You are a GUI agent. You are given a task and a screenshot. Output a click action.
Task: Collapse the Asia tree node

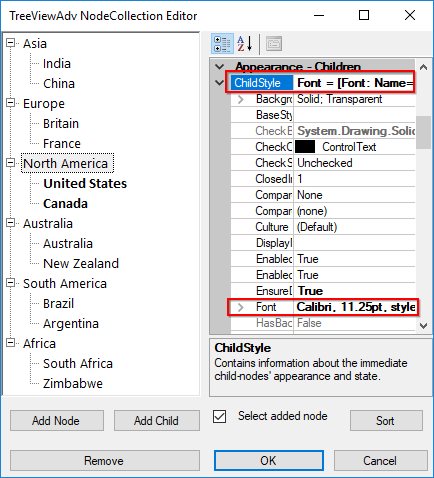coord(11,43)
